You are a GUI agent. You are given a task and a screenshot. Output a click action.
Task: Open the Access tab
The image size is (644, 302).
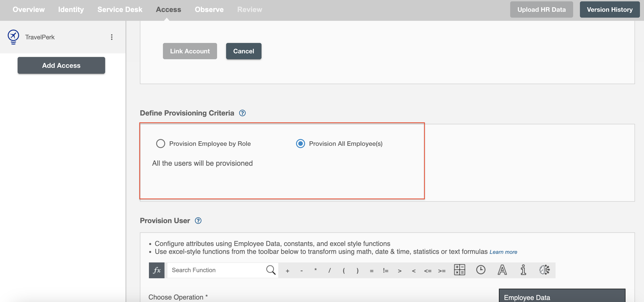pyautogui.click(x=169, y=9)
